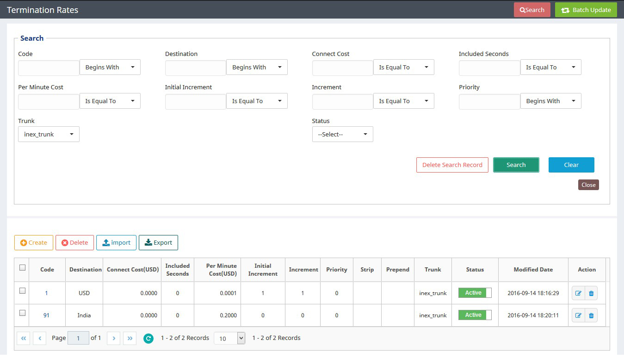Open Increment condition dropdown
Screen dimensions: 624x364
pyautogui.click(x=404, y=101)
